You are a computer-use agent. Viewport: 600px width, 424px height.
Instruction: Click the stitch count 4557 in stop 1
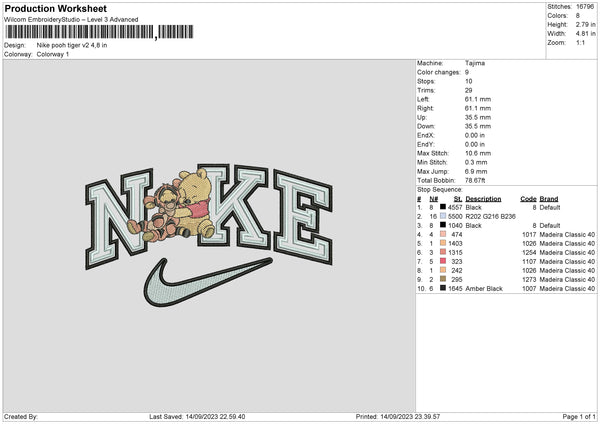(x=455, y=207)
